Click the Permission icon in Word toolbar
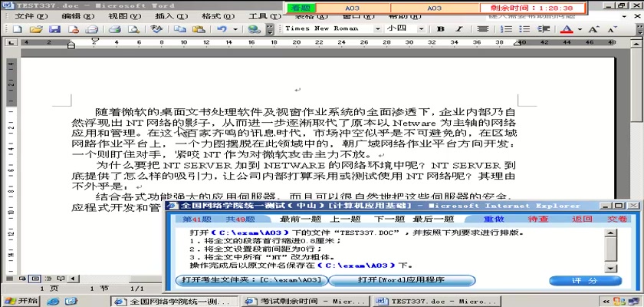 (x=73, y=28)
